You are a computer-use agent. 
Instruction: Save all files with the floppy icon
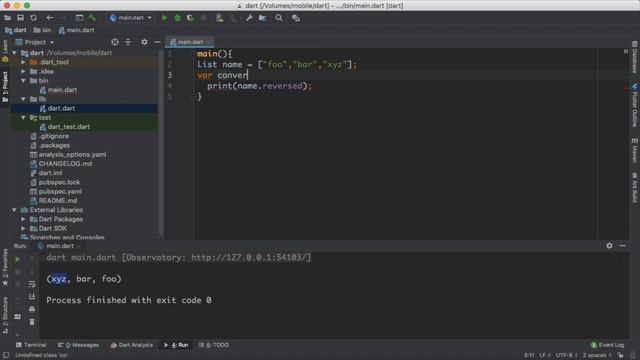20,18
